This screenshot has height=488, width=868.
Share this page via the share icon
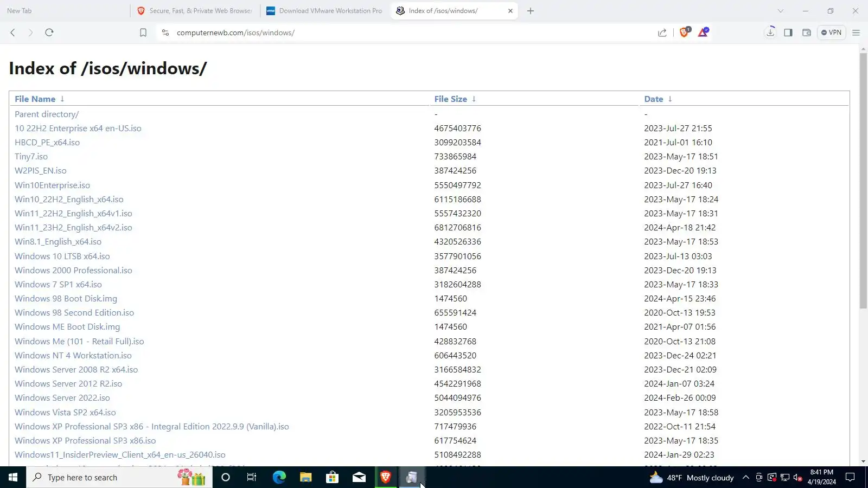662,33
